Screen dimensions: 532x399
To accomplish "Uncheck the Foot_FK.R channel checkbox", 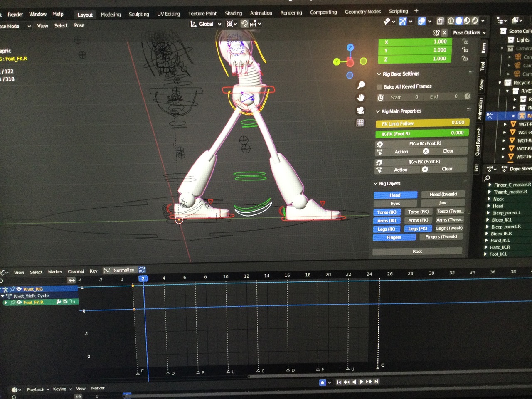I will point(65,302).
